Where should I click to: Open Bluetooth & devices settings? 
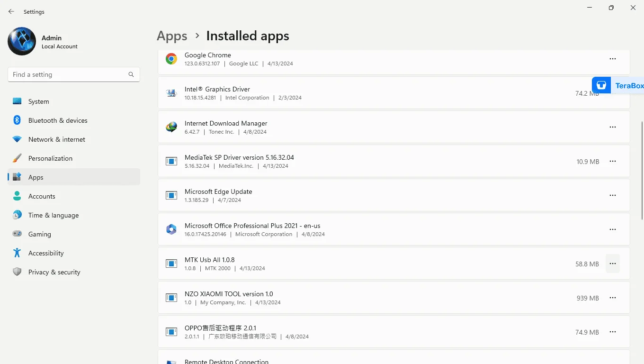tap(74, 120)
